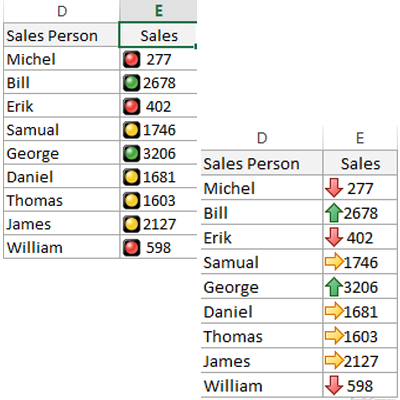This screenshot has width=400, height=400.
Task: Click red traffic light in William's row
Action: click(131, 248)
